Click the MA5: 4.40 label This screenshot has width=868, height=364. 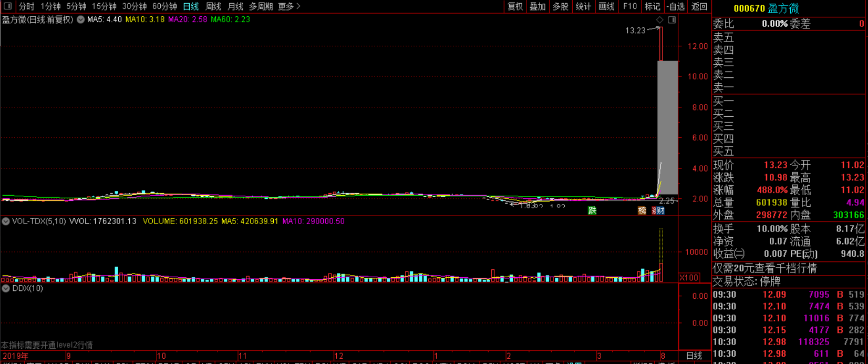point(105,19)
